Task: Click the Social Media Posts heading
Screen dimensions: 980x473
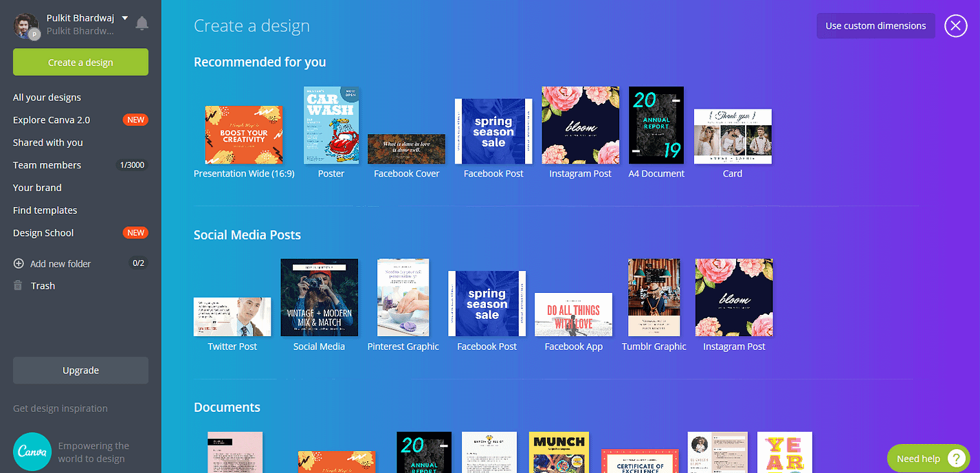Action: point(247,235)
